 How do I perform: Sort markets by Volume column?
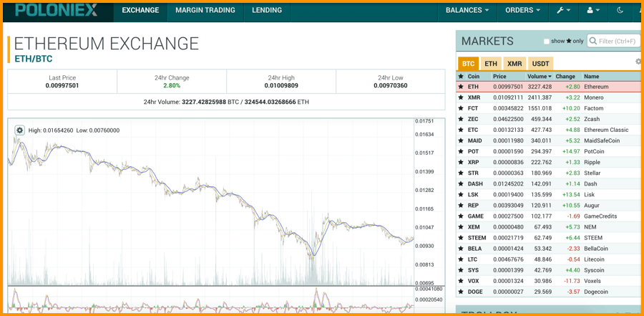pos(540,77)
